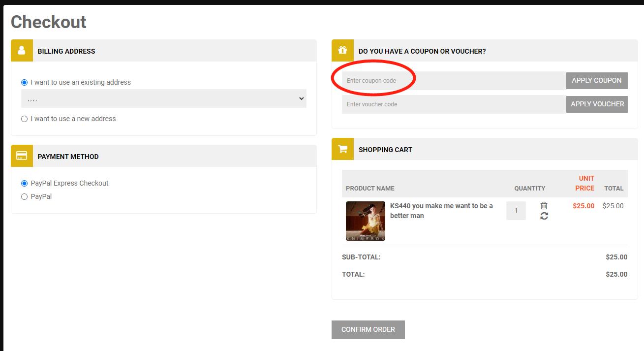Click the trash icon to remove KS440 item
This screenshot has height=351, width=644.
pos(544,205)
